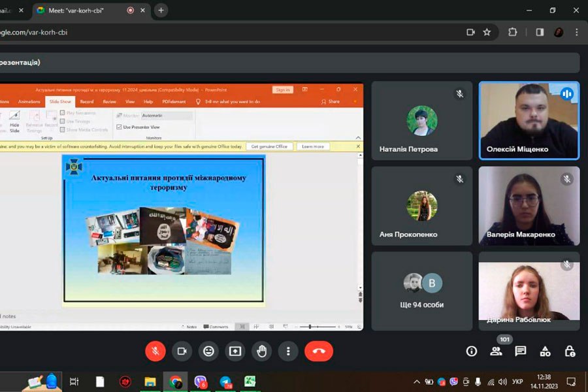Viewport: 588px width, 392px height.
Task: Toggle the camera button in Meet
Action: coord(182,351)
